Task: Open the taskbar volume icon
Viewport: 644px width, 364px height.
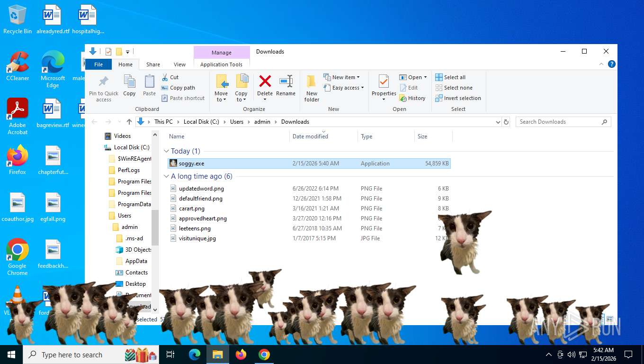Action: point(571,355)
